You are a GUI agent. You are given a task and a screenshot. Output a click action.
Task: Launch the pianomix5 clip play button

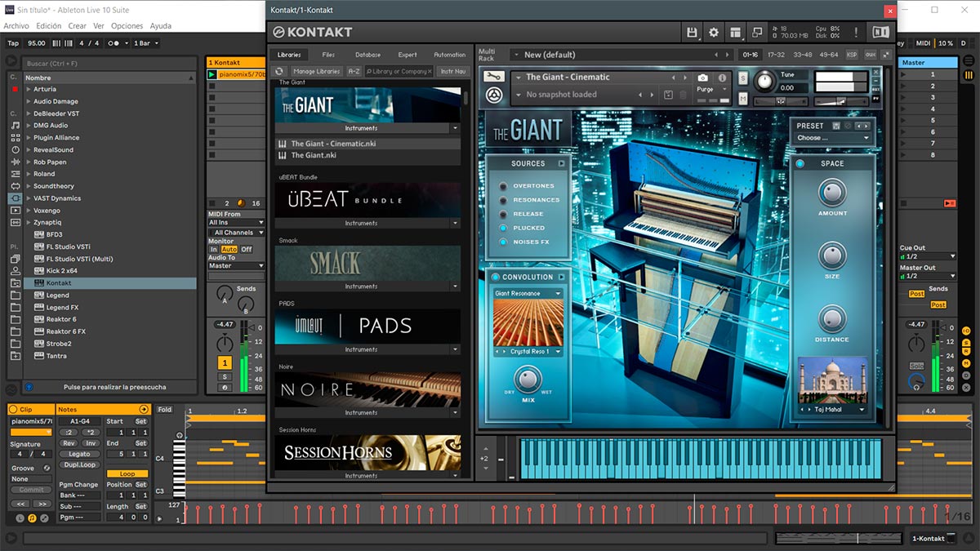212,74
